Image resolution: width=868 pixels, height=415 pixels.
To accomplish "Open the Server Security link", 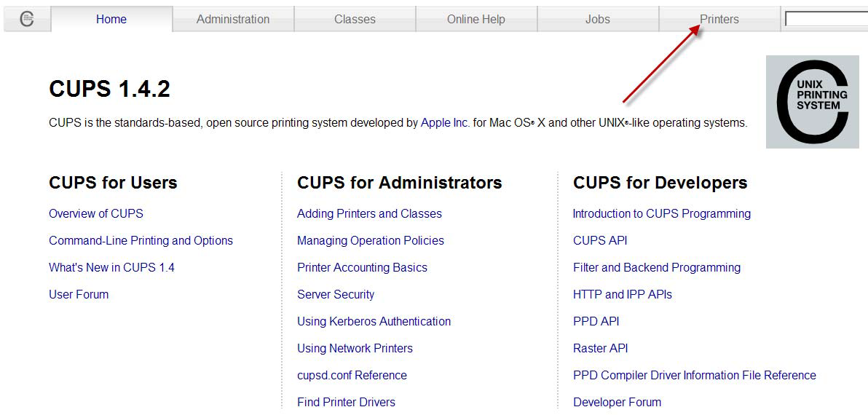I will (x=336, y=295).
